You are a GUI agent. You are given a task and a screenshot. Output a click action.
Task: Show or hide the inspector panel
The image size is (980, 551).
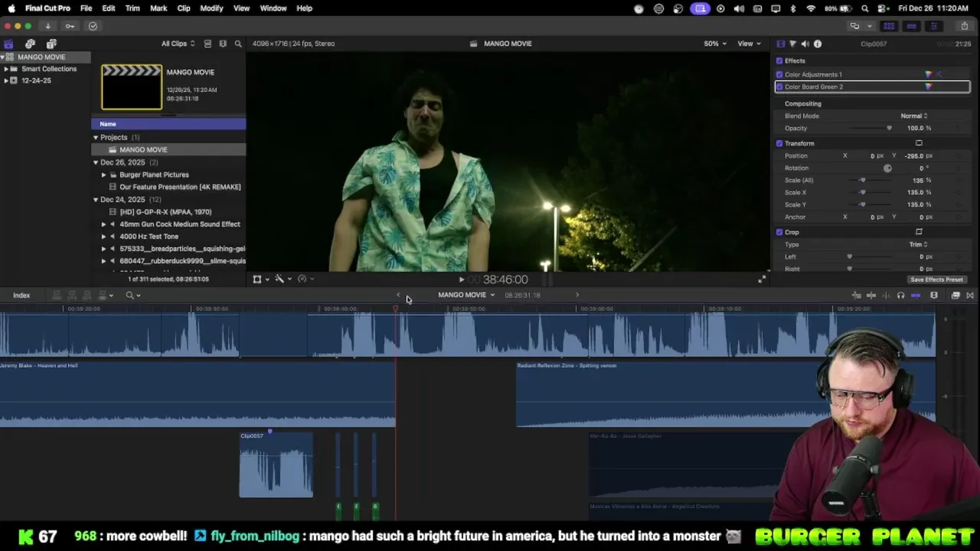click(933, 26)
